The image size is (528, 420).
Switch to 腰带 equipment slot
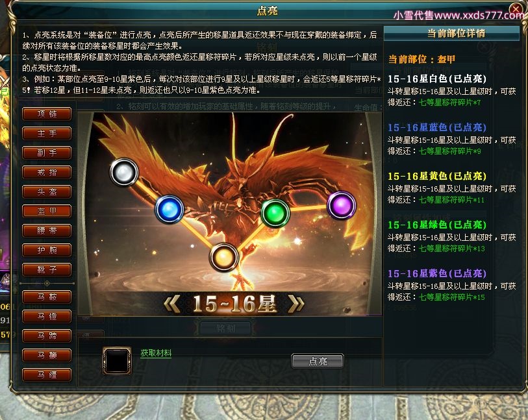click(47, 231)
